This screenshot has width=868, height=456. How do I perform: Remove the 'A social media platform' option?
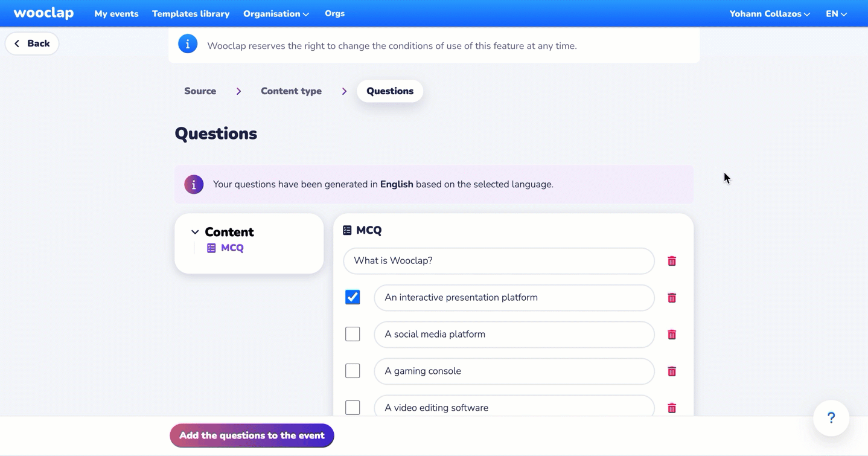pyautogui.click(x=672, y=335)
